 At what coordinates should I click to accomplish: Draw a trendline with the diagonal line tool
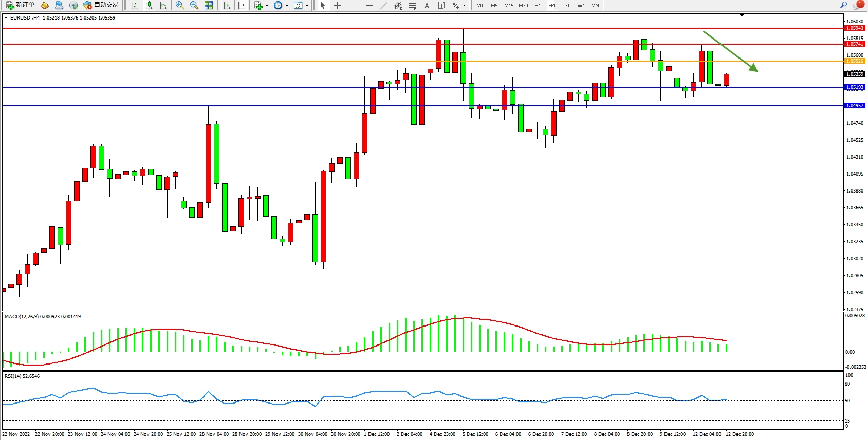tap(383, 5)
